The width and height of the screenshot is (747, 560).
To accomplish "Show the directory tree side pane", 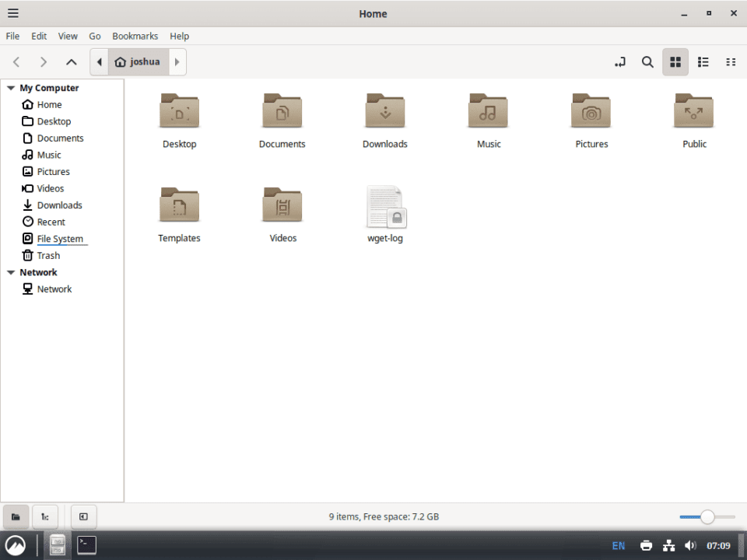I will pos(44,516).
